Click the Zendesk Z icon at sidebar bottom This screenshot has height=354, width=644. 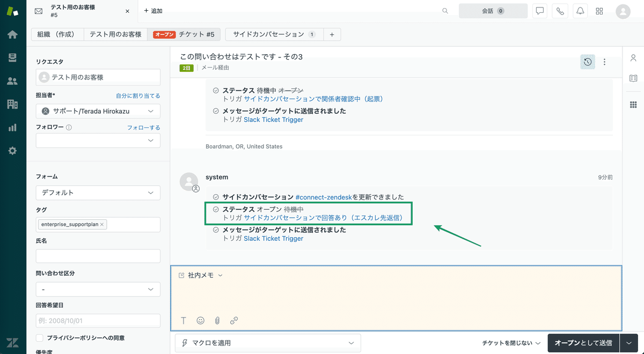tap(12, 342)
